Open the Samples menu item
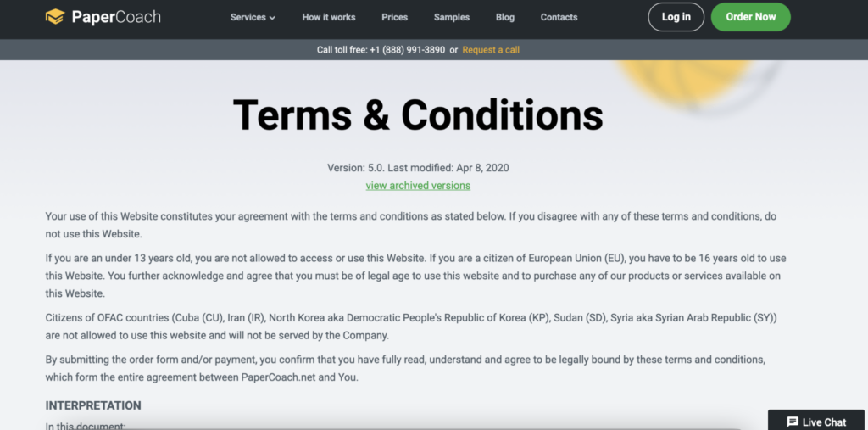Screen dimensions: 868x430 pos(452,17)
